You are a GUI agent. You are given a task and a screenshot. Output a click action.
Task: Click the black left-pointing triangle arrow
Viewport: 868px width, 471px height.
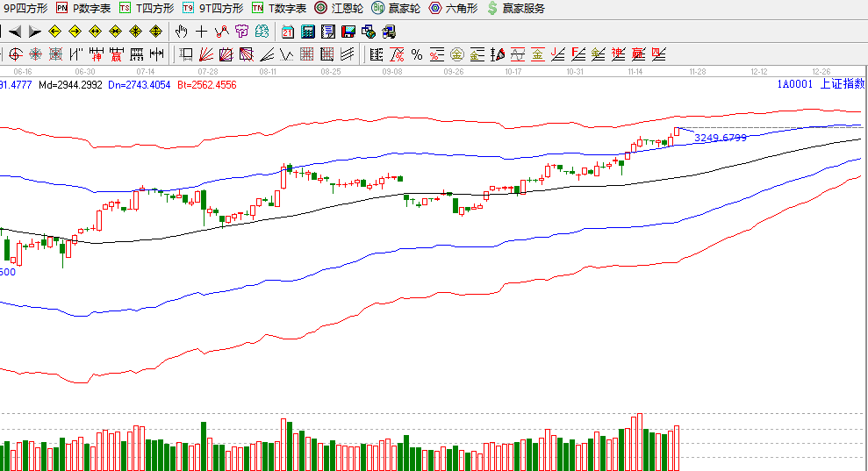pos(15,32)
